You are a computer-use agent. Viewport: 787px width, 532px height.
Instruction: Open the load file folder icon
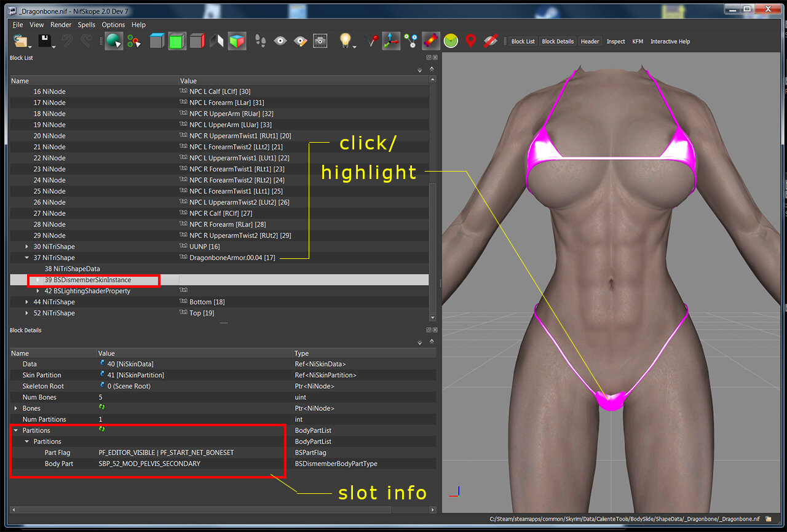click(22, 41)
